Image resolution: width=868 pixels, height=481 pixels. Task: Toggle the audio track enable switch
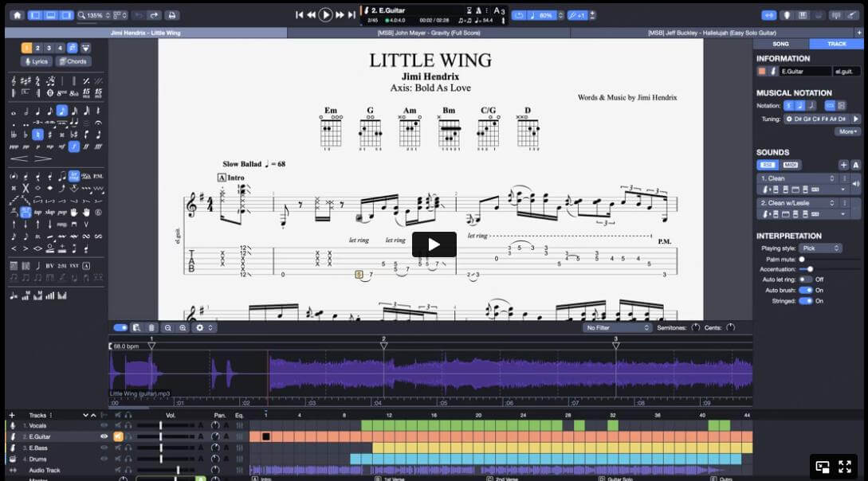tap(120, 328)
